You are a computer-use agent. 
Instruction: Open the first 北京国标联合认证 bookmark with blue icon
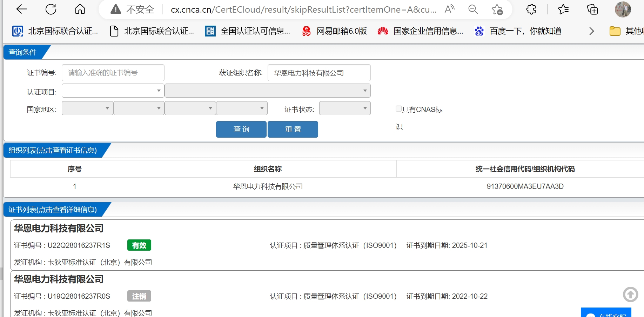click(x=55, y=31)
